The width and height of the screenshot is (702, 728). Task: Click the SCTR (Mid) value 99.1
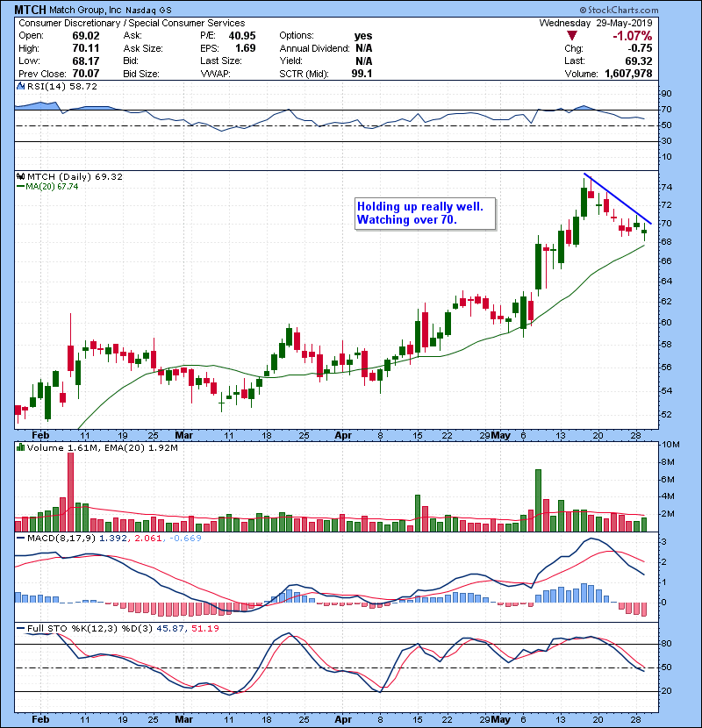(x=362, y=74)
